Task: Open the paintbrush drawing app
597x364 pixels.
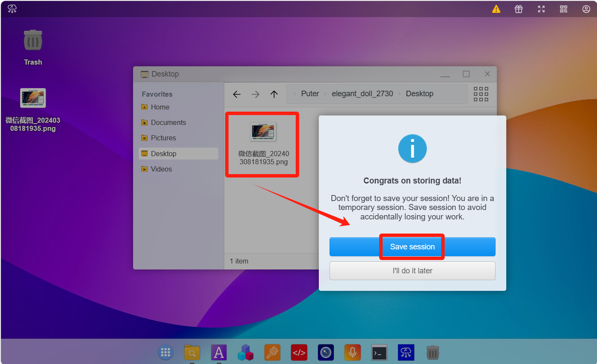Action: [x=272, y=352]
